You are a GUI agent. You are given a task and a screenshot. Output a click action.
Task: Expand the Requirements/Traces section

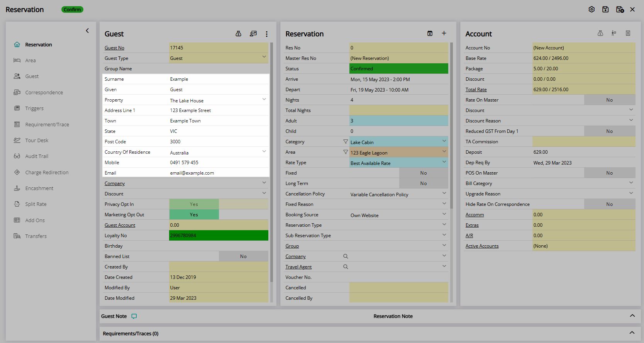coord(632,333)
